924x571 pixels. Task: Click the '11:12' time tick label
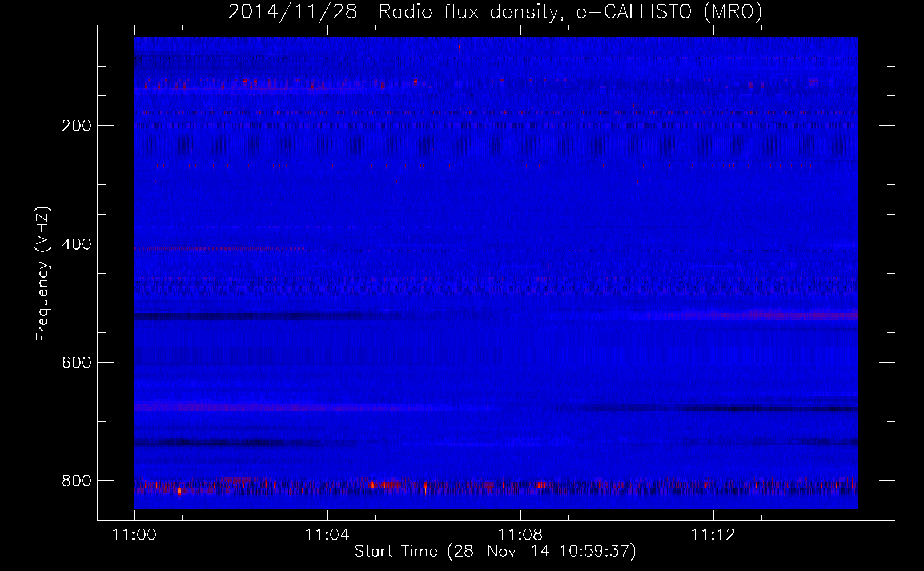point(713,534)
